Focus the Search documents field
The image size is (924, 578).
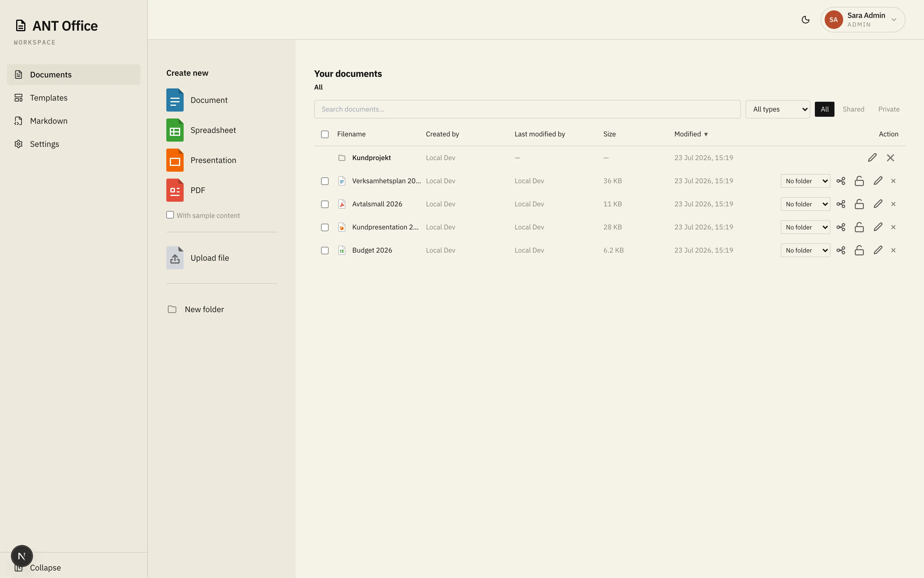527,109
